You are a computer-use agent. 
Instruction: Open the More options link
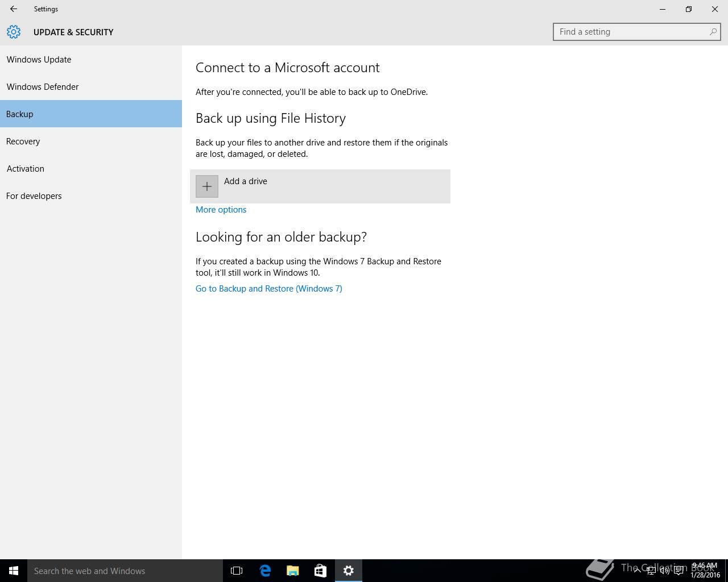pos(221,210)
